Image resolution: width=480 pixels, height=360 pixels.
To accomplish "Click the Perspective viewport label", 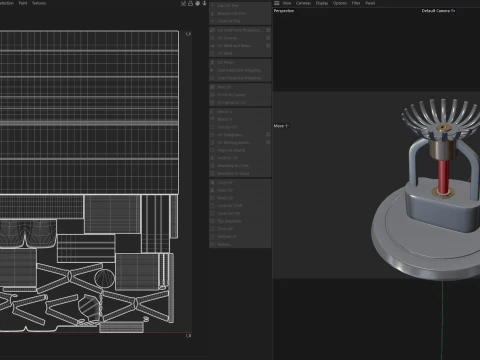I will pos(284,11).
